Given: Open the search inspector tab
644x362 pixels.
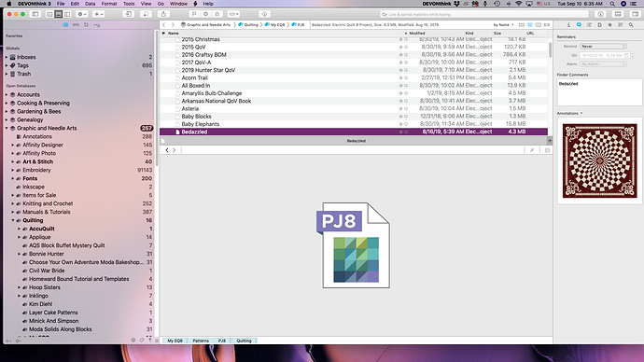Looking at the screenshot, I should pyautogui.click(x=631, y=24).
